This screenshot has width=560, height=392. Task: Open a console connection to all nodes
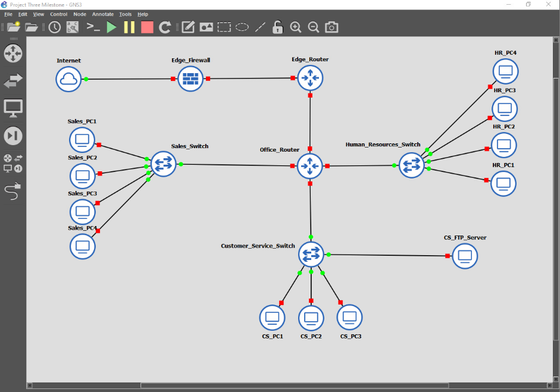click(93, 27)
